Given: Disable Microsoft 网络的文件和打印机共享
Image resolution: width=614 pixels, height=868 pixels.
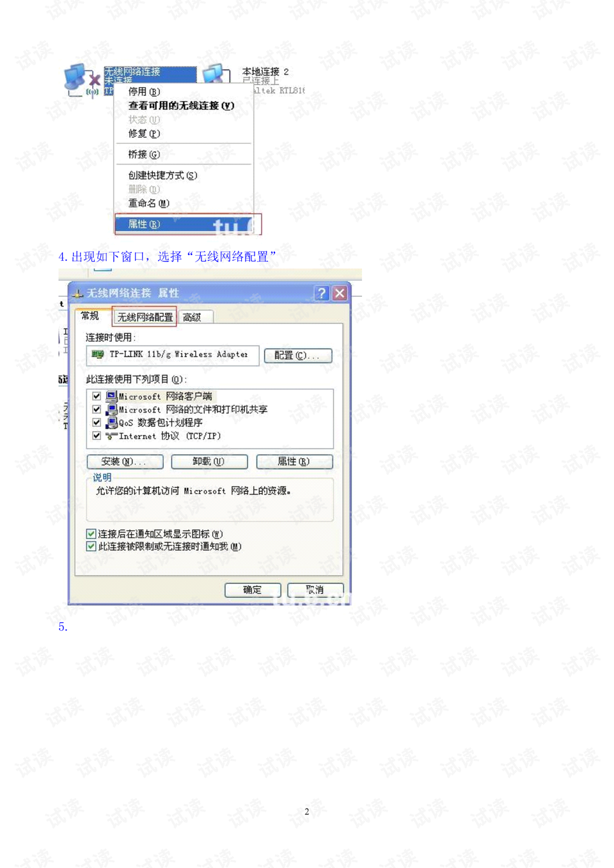Looking at the screenshot, I should point(96,409).
